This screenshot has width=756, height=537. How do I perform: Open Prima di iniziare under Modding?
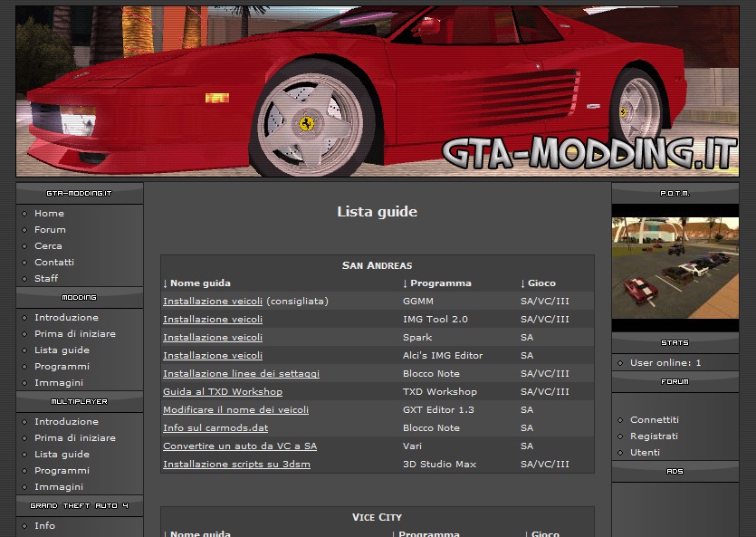coord(75,333)
